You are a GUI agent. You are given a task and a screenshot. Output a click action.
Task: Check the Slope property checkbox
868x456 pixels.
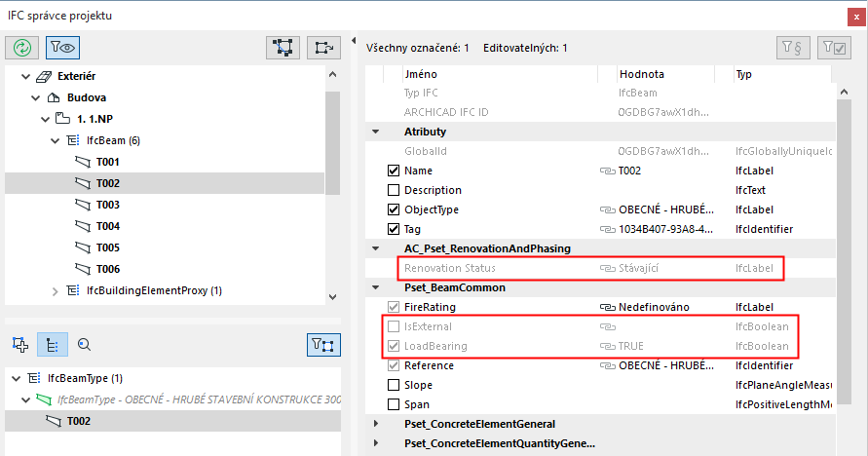point(394,385)
